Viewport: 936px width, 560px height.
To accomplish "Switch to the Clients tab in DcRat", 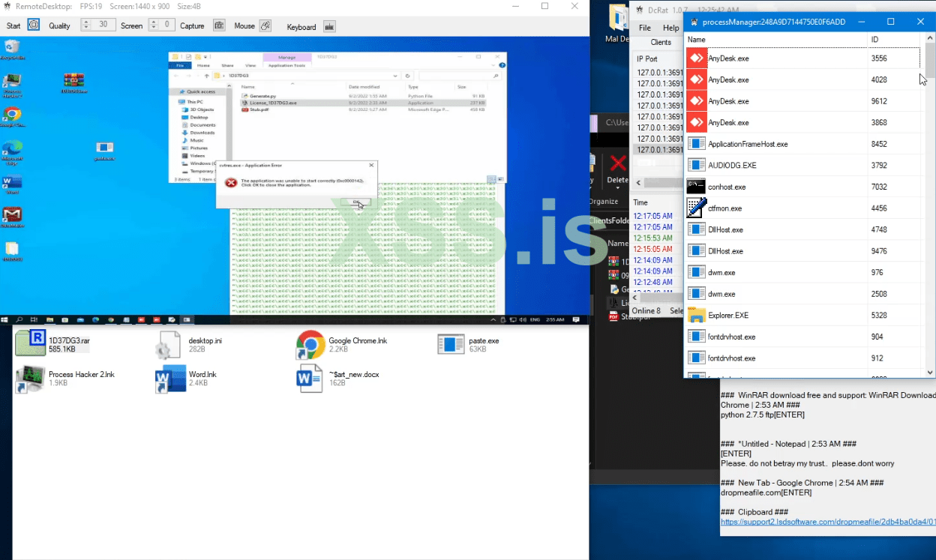I will coord(661,42).
